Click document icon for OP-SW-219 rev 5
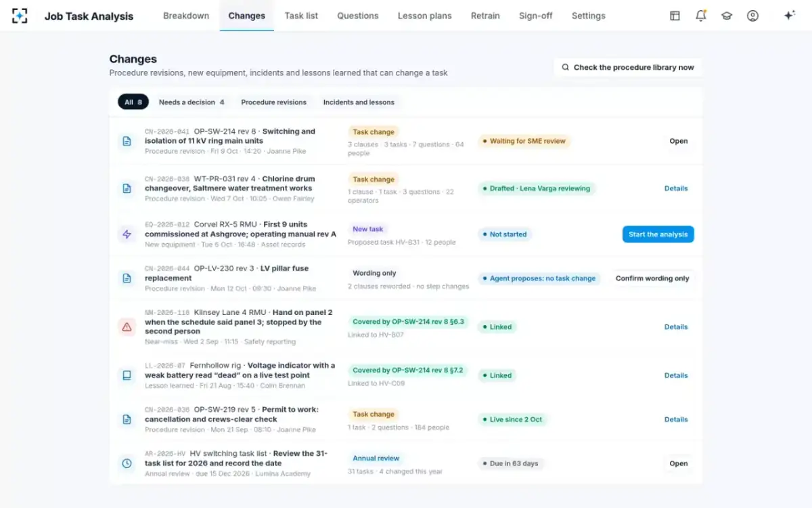The height and width of the screenshot is (508, 812). pos(127,419)
